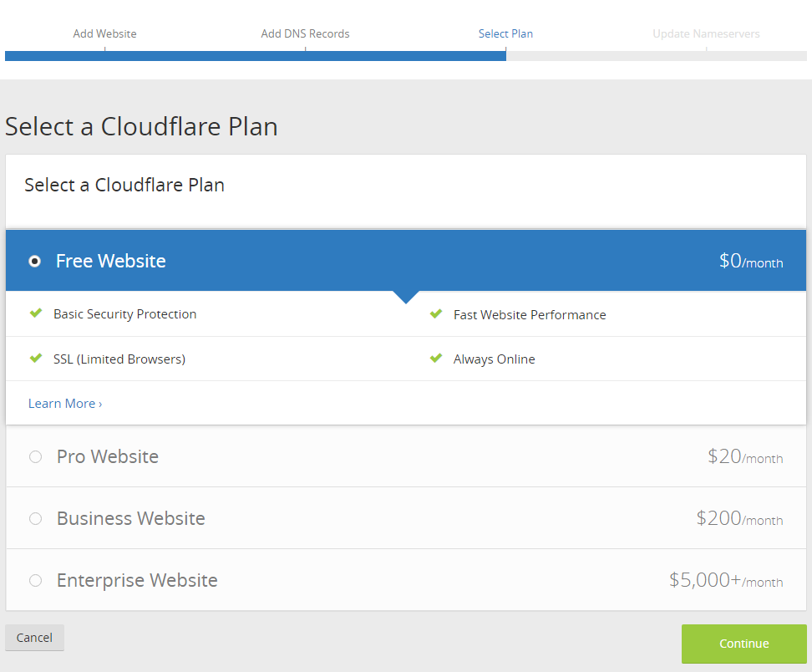This screenshot has width=812, height=672.
Task: Choose the Business Website radio button
Action: pyautogui.click(x=35, y=519)
